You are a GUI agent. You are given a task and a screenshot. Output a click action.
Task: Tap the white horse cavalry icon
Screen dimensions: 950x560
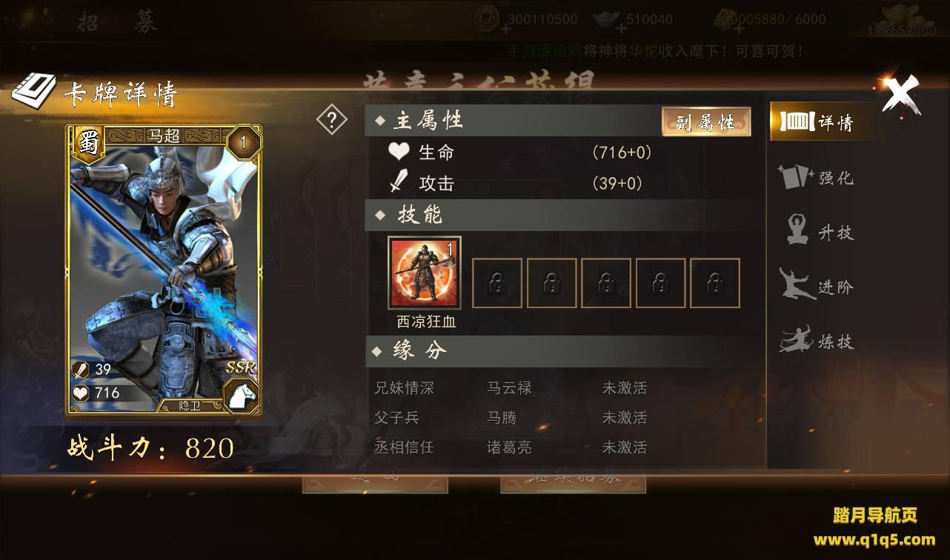241,395
